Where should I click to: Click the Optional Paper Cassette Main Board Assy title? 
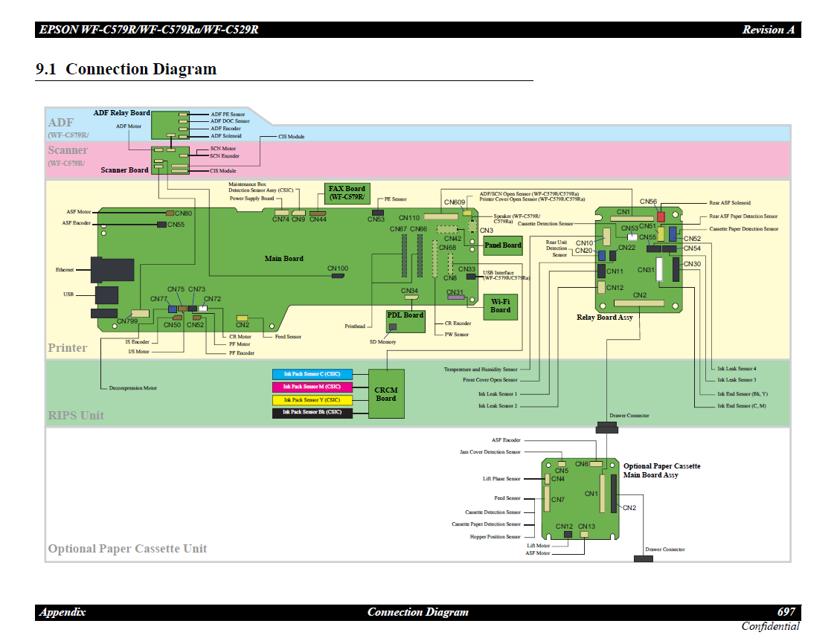click(x=661, y=471)
